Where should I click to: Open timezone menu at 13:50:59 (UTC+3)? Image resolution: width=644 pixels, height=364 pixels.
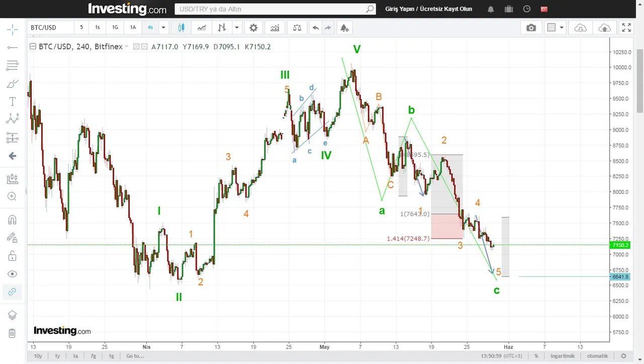click(503, 356)
